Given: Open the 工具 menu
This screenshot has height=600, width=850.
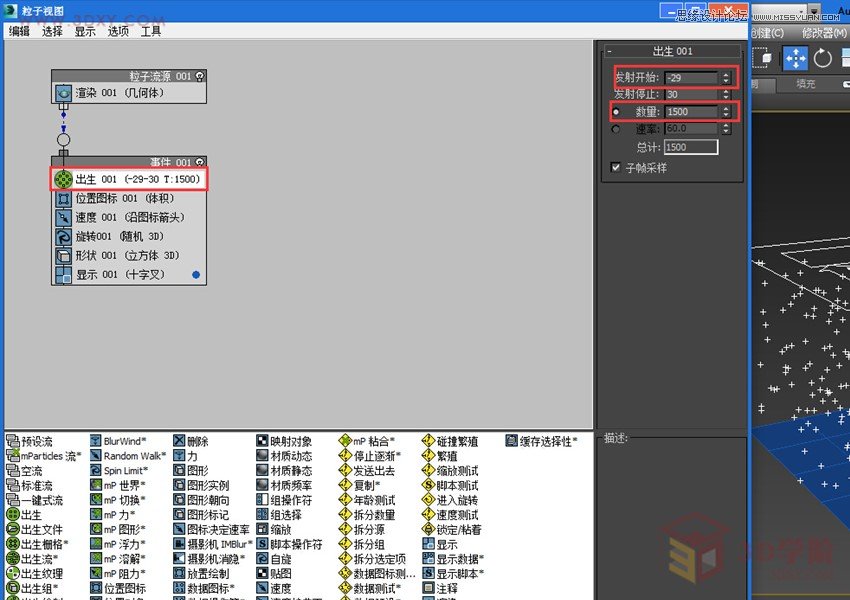Looking at the screenshot, I should pos(151,31).
